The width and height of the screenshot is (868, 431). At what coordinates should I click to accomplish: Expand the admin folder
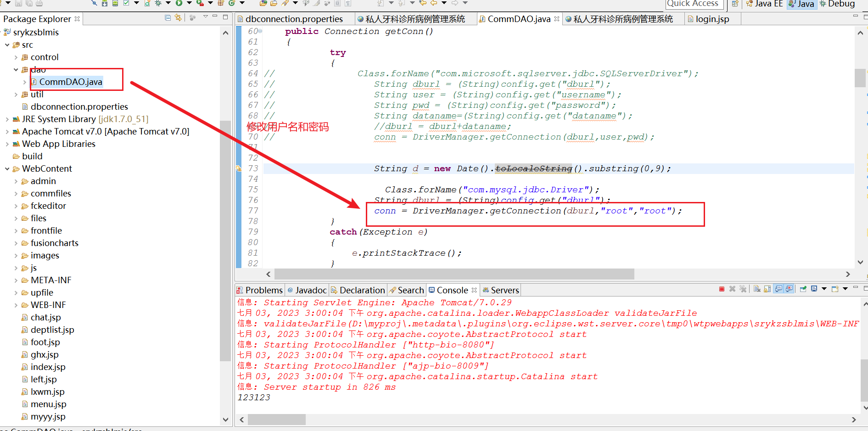pos(16,181)
